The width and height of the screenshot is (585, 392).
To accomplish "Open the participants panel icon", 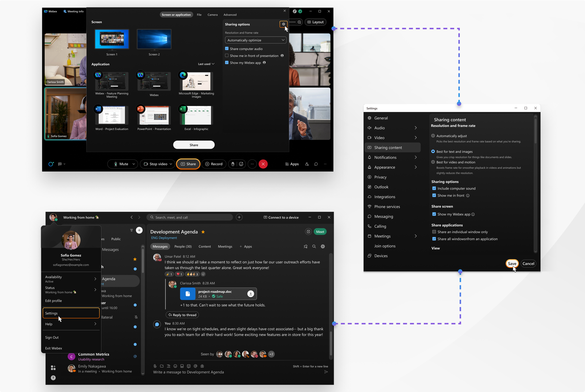I will (307, 164).
